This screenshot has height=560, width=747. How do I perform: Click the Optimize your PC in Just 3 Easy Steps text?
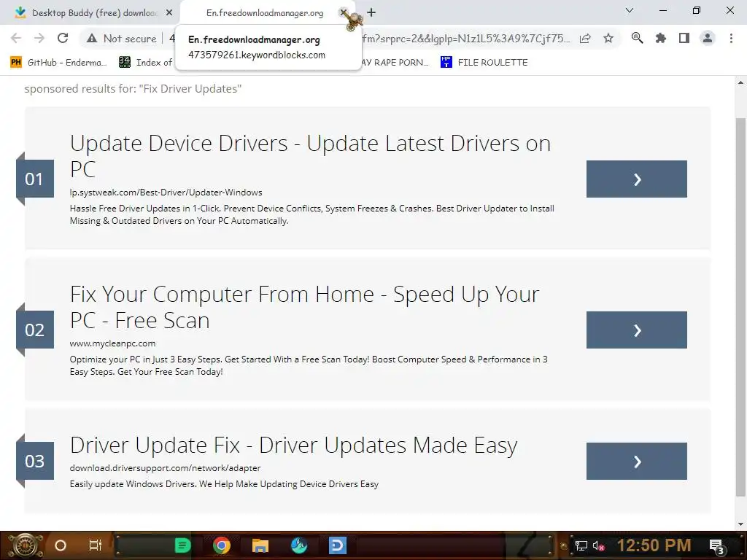(309, 366)
